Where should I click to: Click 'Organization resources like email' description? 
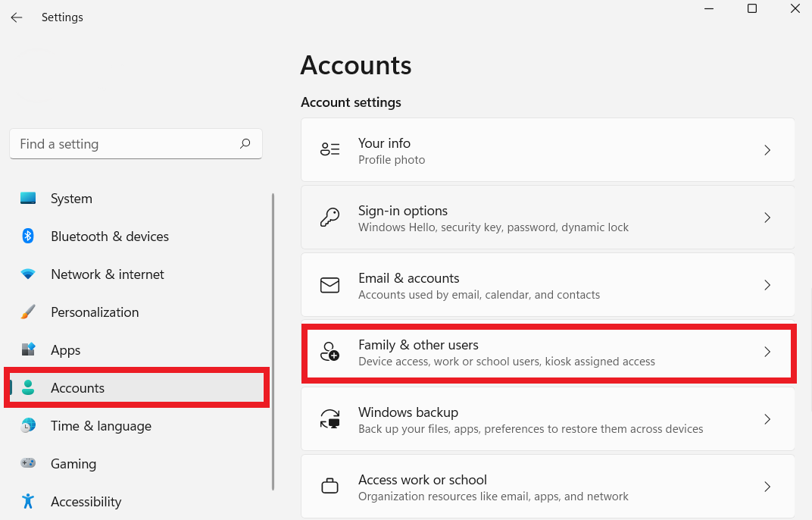click(494, 497)
